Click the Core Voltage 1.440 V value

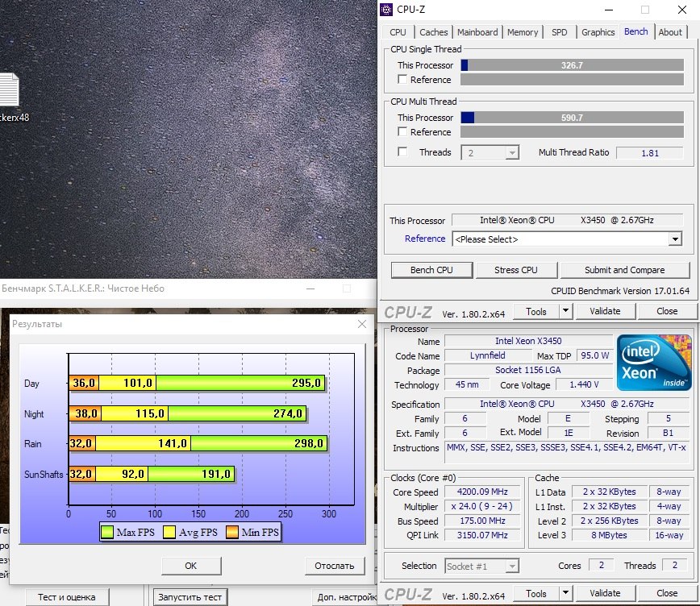tap(584, 384)
